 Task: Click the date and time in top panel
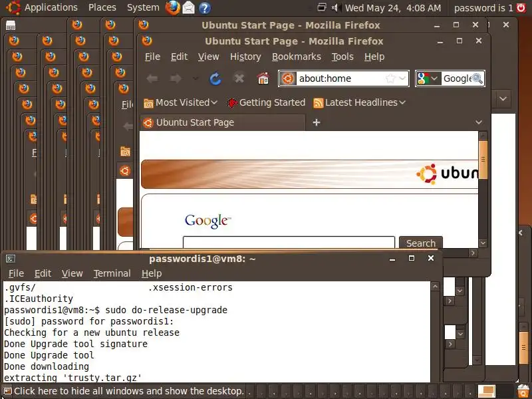pos(393,7)
